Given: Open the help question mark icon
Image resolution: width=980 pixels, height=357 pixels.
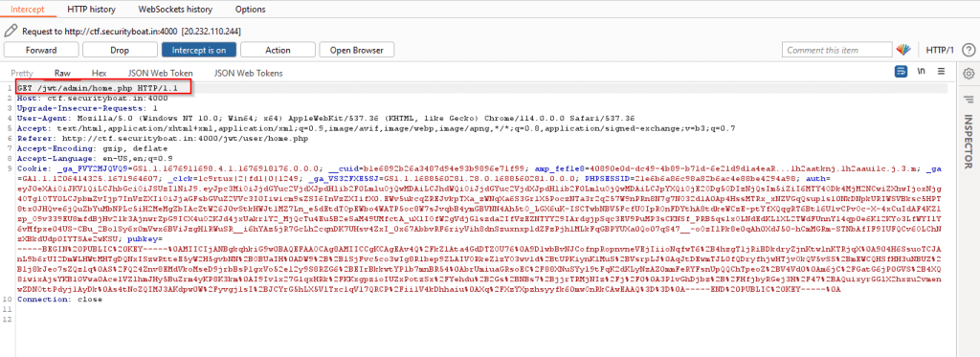Looking at the screenshot, I should [969, 50].
